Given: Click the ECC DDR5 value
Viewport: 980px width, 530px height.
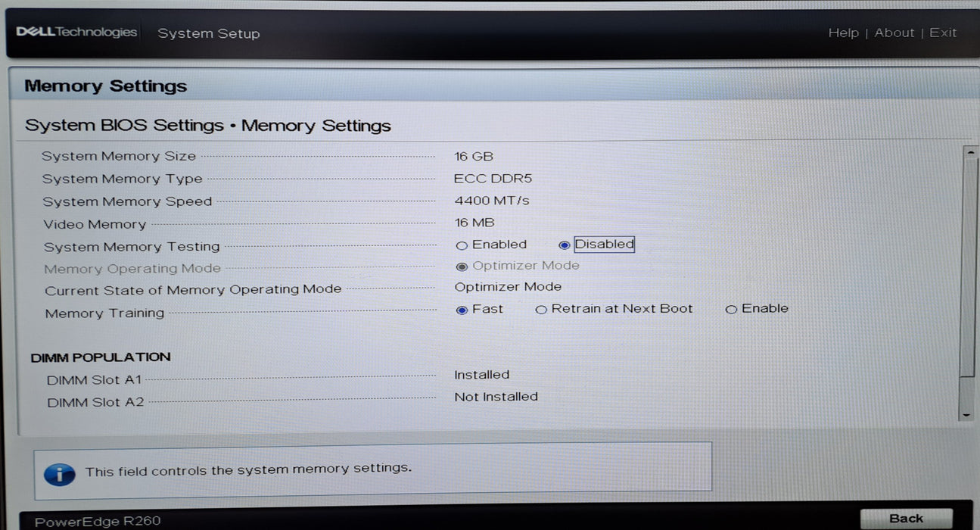Looking at the screenshot, I should [x=493, y=179].
